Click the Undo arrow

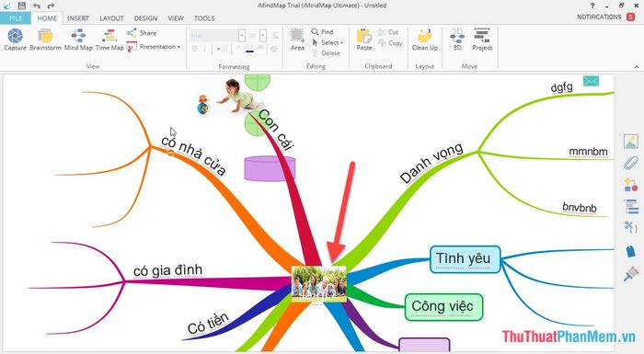coord(37,6)
